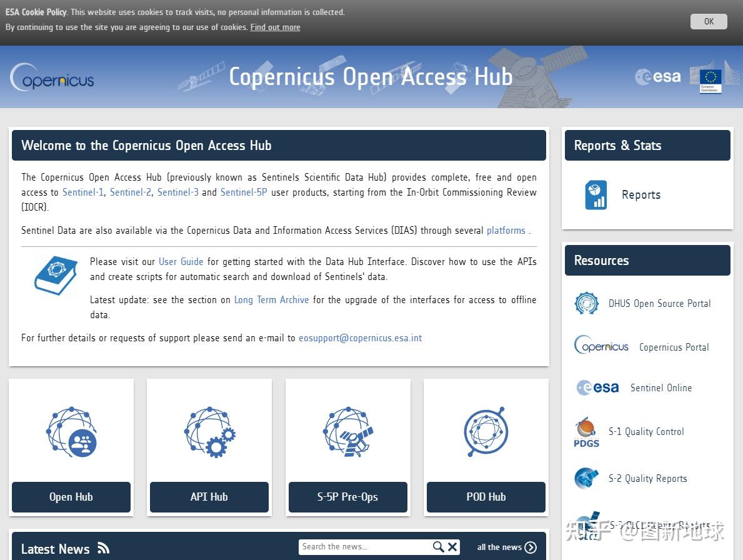The image size is (743, 560).
Task: Dismiss cookie banner with OK button
Action: (x=709, y=21)
